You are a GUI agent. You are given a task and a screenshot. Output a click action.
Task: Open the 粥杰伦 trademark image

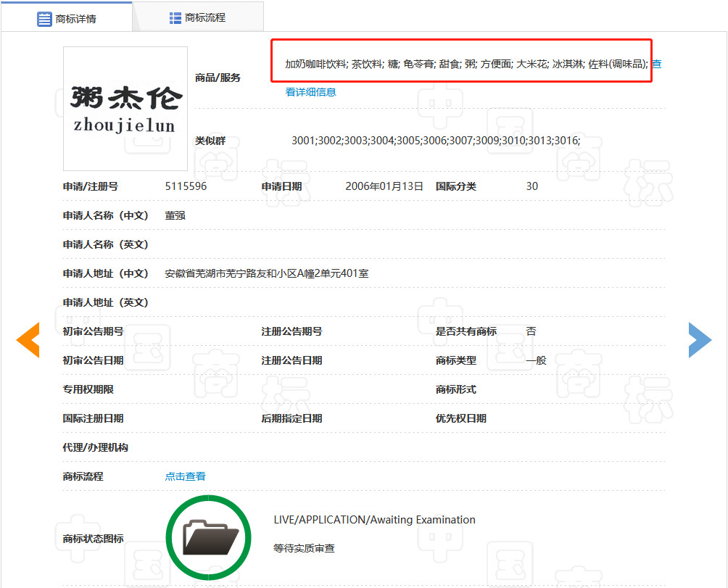tap(125, 108)
